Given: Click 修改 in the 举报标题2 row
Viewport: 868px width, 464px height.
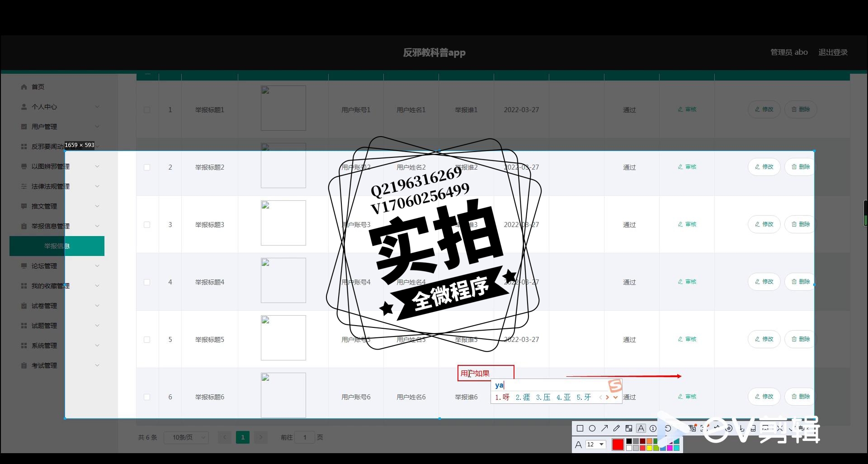Looking at the screenshot, I should click(764, 167).
